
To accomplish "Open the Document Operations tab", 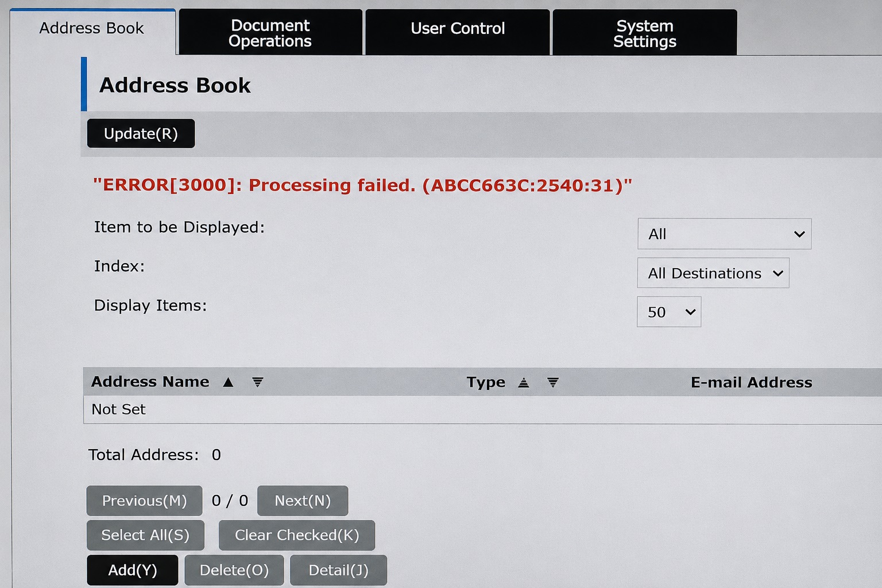I will [270, 33].
